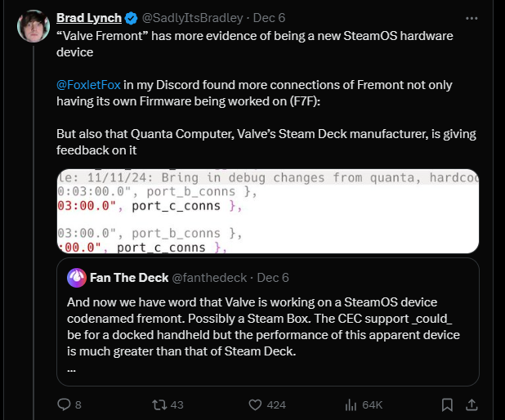The height and width of the screenshot is (420, 505).
Task: Open the three-dot more options menu
Action: (x=471, y=17)
